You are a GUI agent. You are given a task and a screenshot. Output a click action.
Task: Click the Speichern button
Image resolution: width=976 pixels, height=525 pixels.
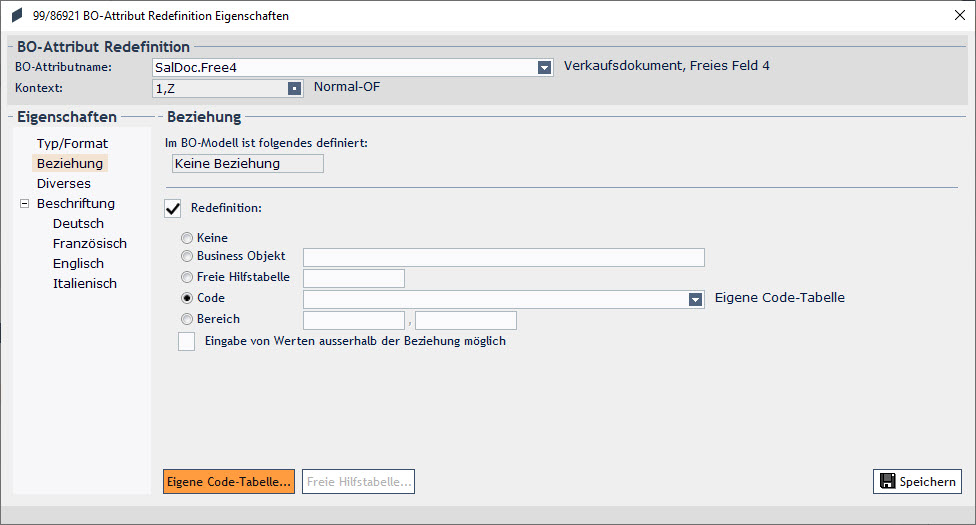(917, 481)
